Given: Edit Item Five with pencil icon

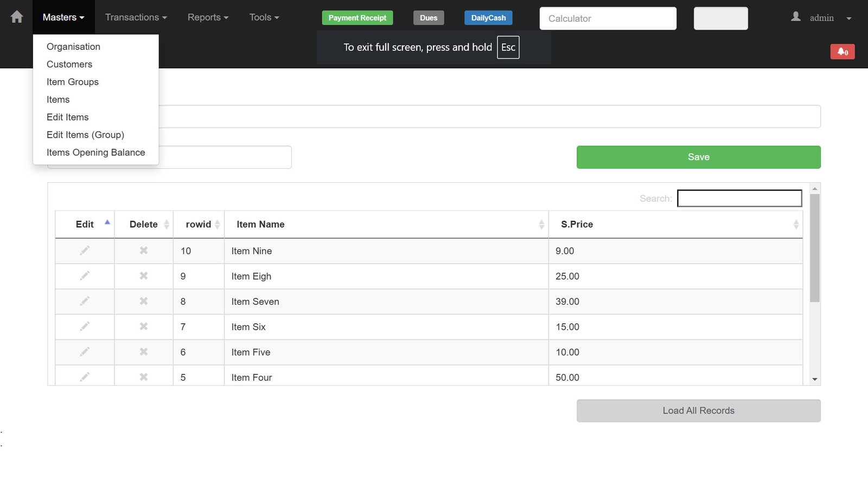Looking at the screenshot, I should click(x=85, y=352).
